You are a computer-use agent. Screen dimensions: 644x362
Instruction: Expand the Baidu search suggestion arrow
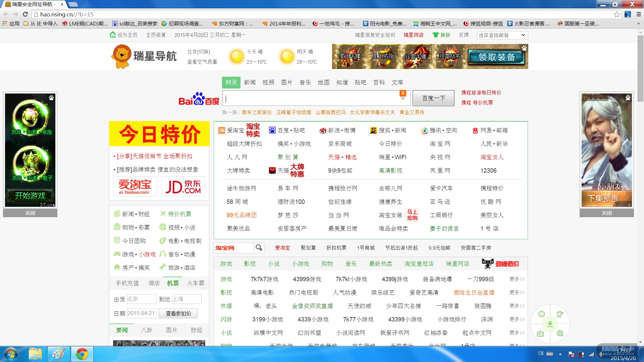tap(403, 99)
